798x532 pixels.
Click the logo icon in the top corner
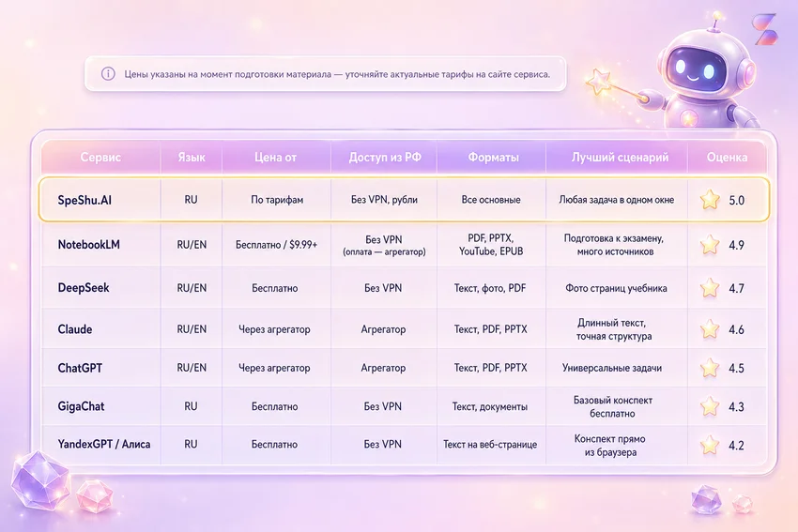[765, 29]
